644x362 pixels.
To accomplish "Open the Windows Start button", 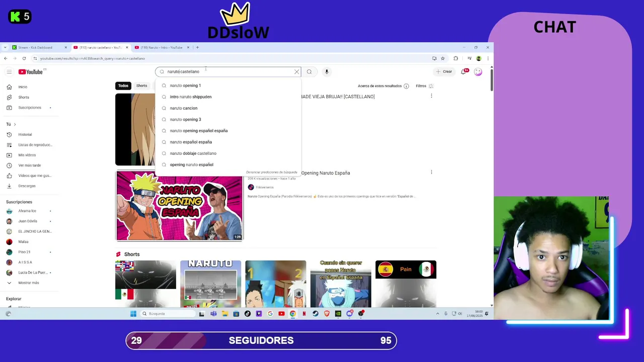I will [x=133, y=314].
